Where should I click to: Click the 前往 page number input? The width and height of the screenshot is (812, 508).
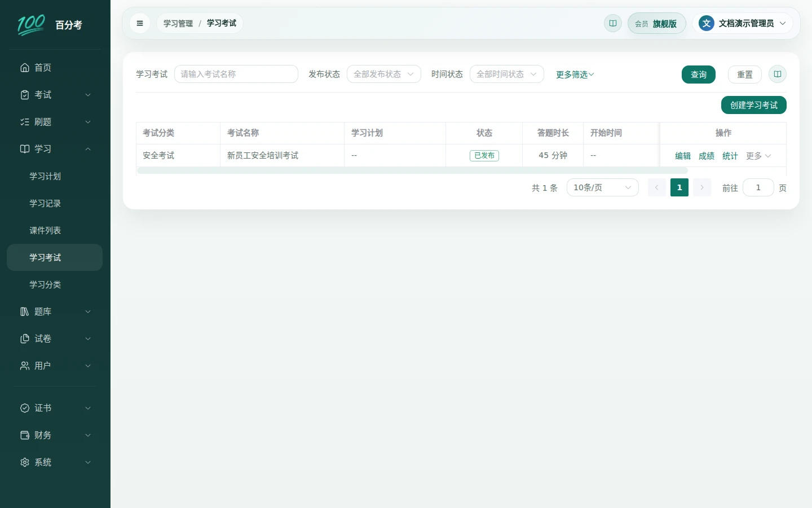[758, 187]
